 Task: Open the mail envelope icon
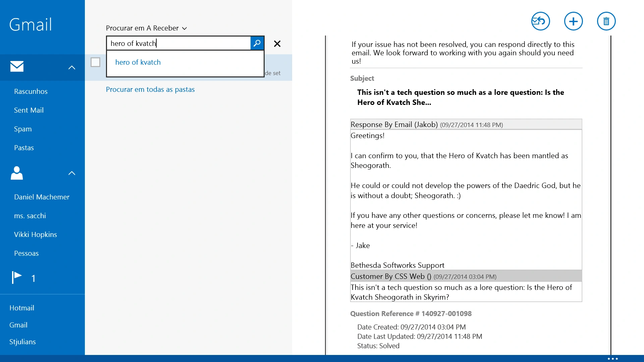[x=17, y=66]
